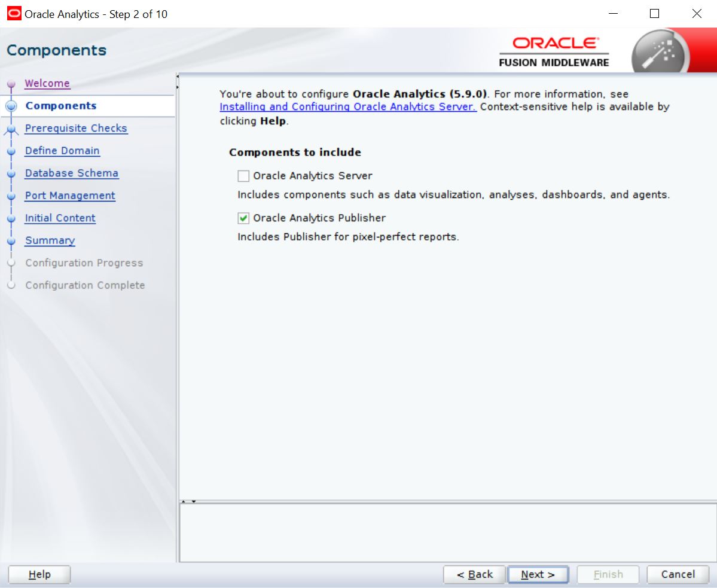Minimize the Oracle Analytics window
717x588 pixels.
coord(613,14)
